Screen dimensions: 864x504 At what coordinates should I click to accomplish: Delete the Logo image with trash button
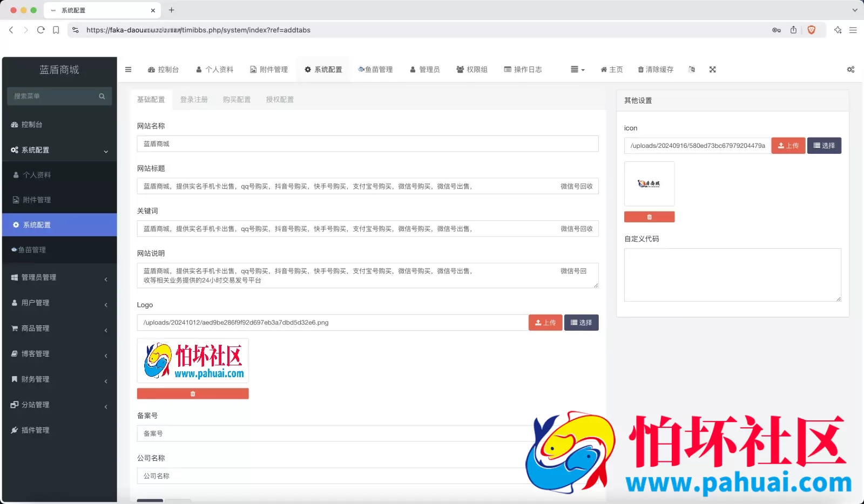(193, 394)
